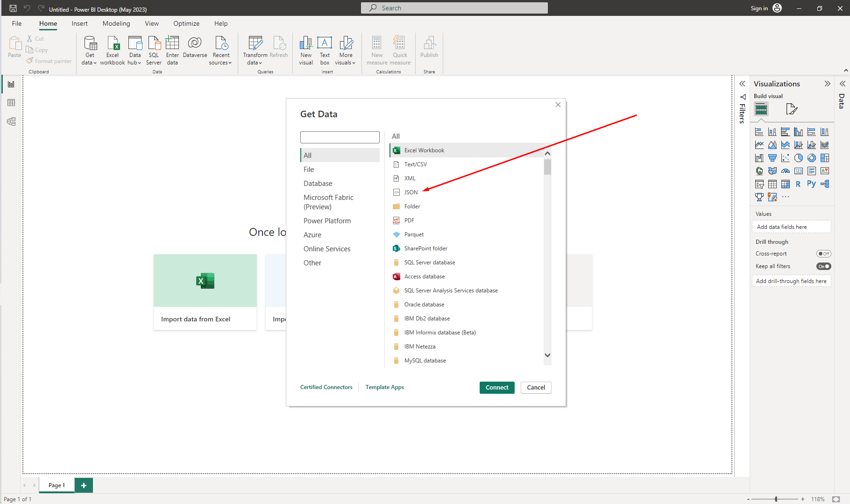Switch to the View ribbon tab
850x504 pixels.
[152, 23]
